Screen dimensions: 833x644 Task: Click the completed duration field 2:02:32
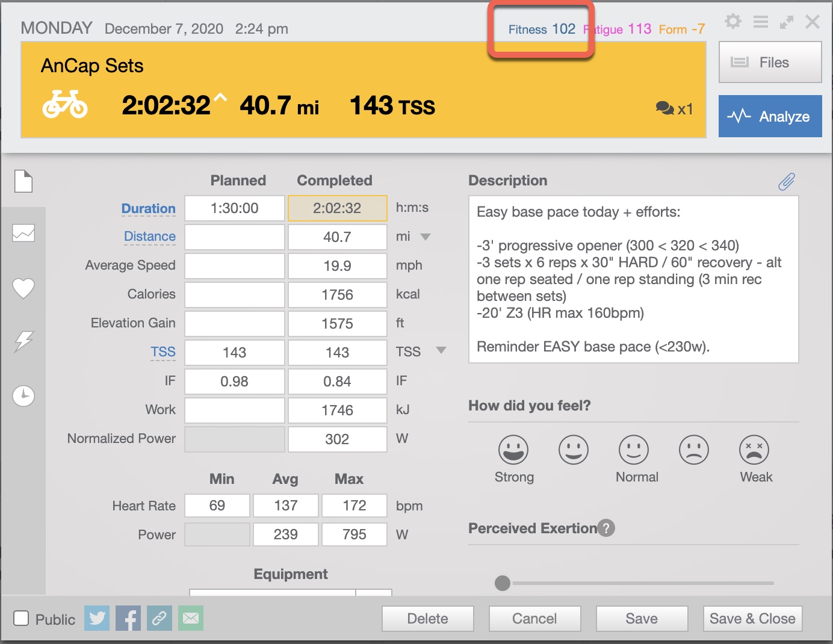[x=338, y=208]
